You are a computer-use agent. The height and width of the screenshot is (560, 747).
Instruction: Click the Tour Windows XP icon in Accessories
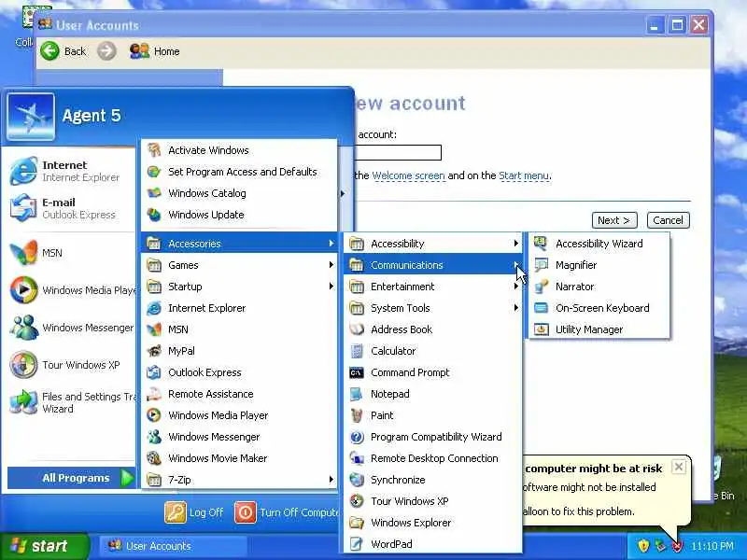pos(357,501)
